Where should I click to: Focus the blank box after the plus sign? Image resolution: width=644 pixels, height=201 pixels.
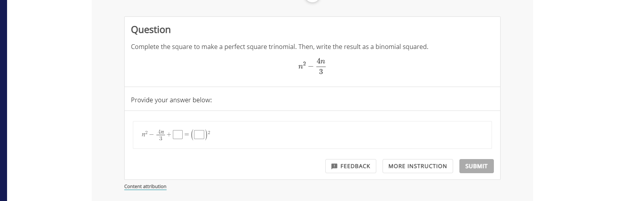pyautogui.click(x=178, y=135)
